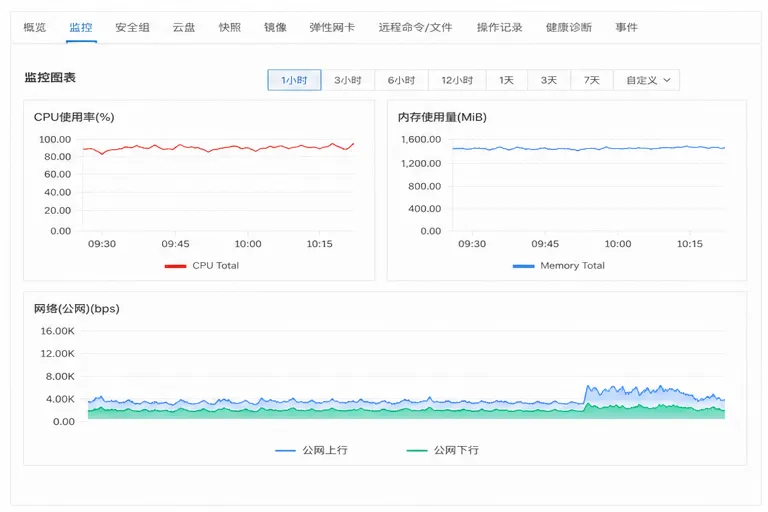The width and height of the screenshot is (768, 512).
Task: Open the 健康诊断 tab
Action: [569, 27]
